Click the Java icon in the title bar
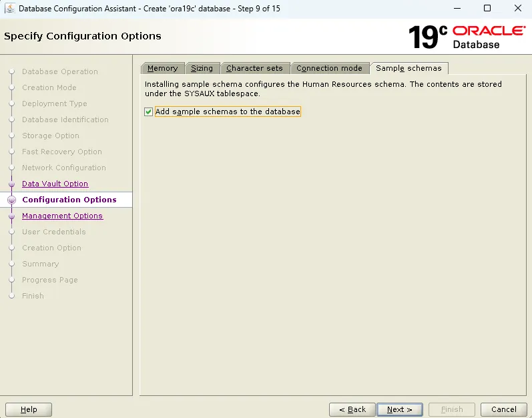The image size is (532, 418). 10,9
